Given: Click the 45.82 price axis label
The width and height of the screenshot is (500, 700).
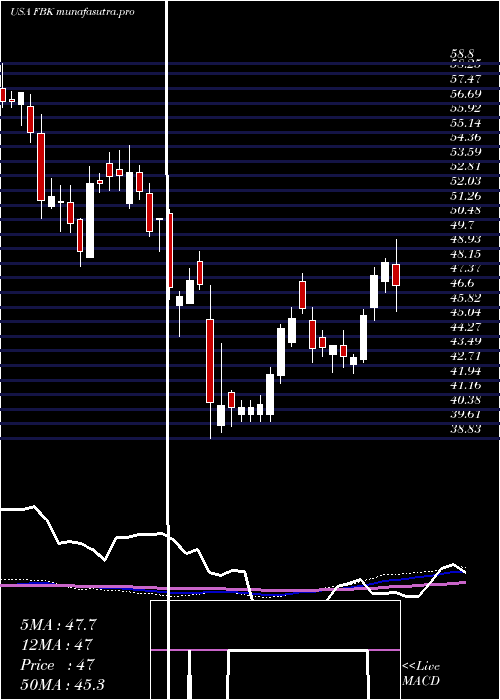Looking at the screenshot, I should [x=466, y=297].
